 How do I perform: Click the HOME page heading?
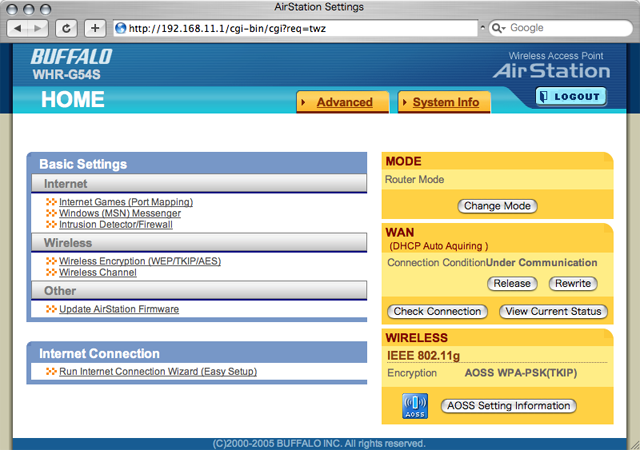click(x=73, y=99)
